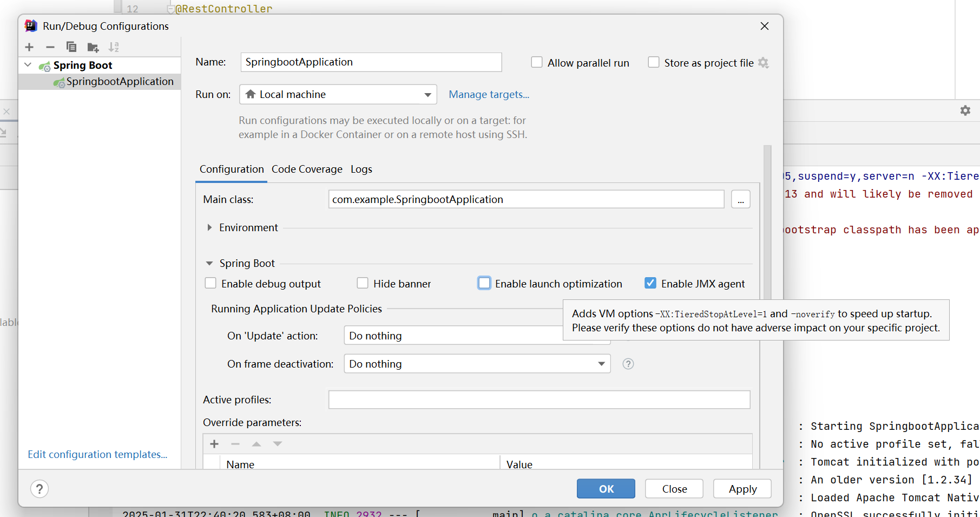Click the Name input field

371,62
